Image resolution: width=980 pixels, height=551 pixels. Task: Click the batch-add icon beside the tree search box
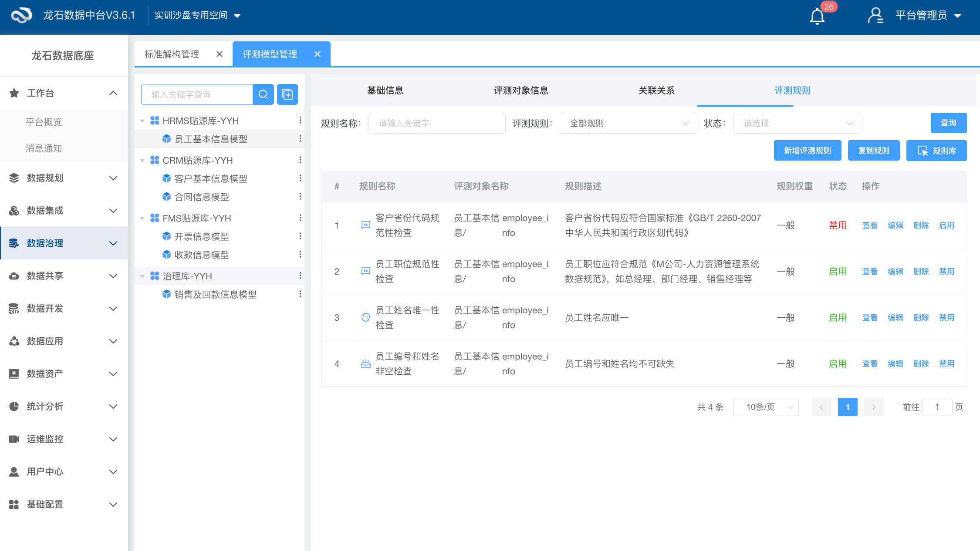click(x=287, y=94)
